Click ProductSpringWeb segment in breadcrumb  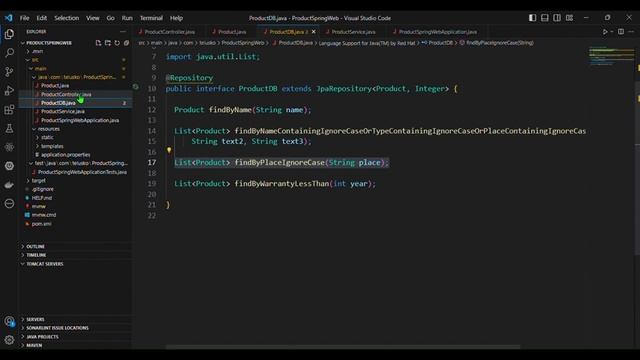tap(243, 43)
